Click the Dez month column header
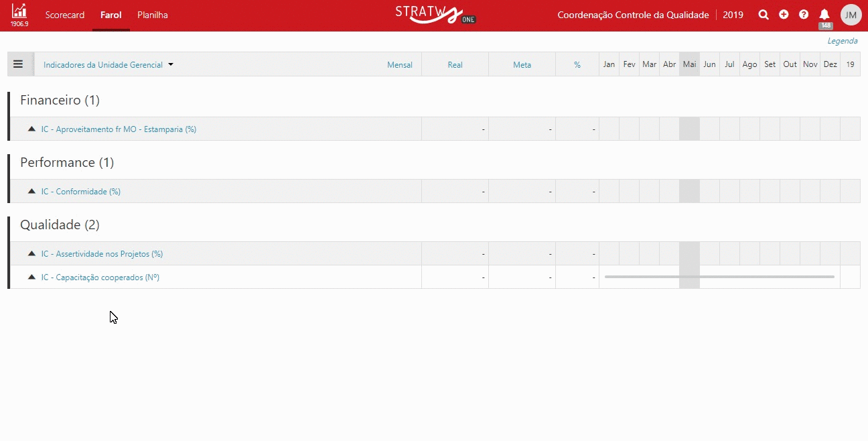868x441 pixels. point(830,64)
